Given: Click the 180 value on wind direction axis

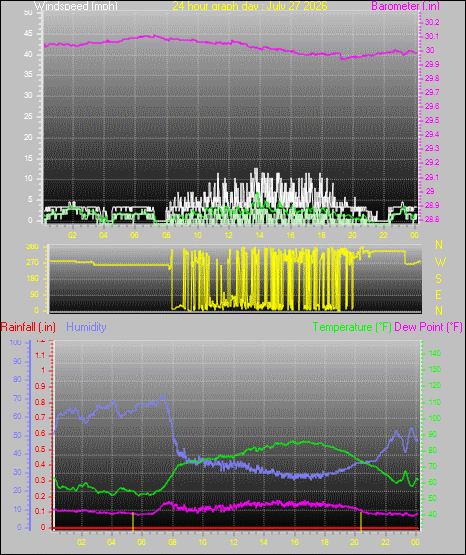Looking at the screenshot, I should (x=33, y=279).
